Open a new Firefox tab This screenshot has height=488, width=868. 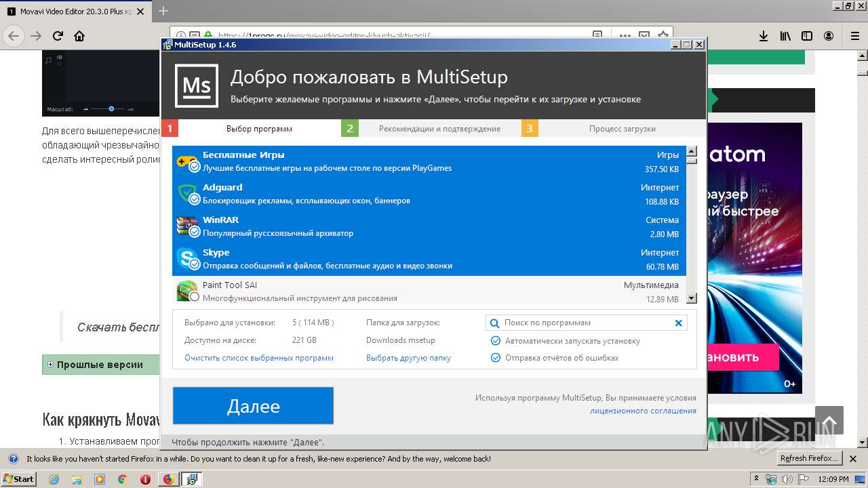163,11
